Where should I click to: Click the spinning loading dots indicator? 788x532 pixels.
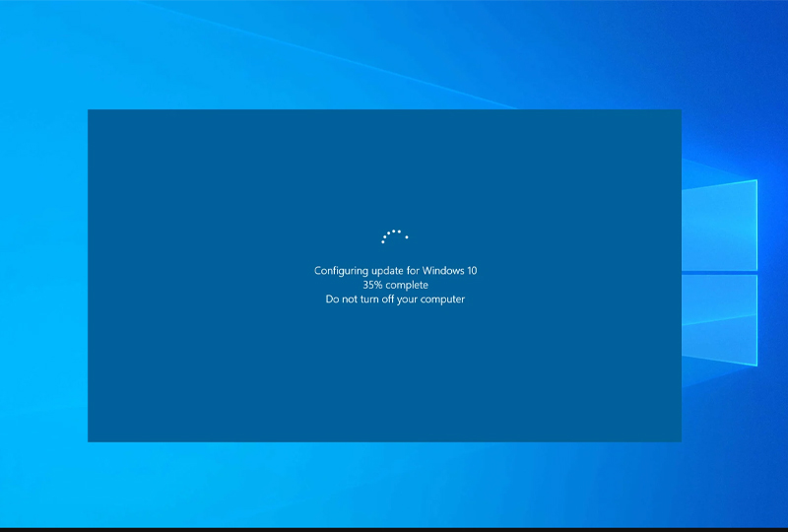click(395, 236)
